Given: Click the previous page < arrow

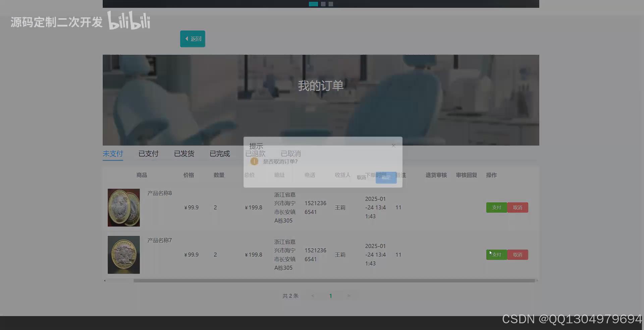Looking at the screenshot, I should [313, 295].
